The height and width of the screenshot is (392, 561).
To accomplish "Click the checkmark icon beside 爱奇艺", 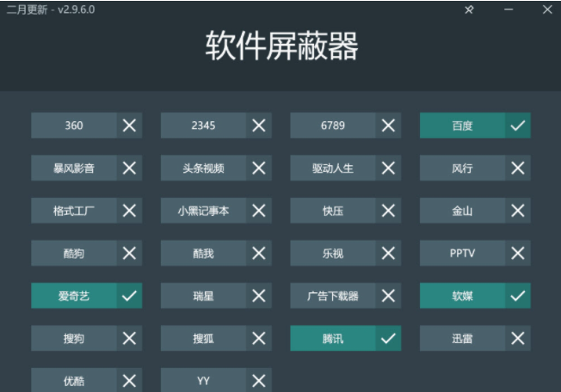I will pyautogui.click(x=129, y=296).
